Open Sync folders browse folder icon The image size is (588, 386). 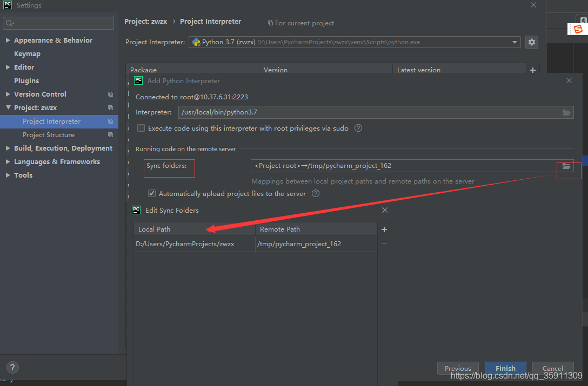[566, 166]
